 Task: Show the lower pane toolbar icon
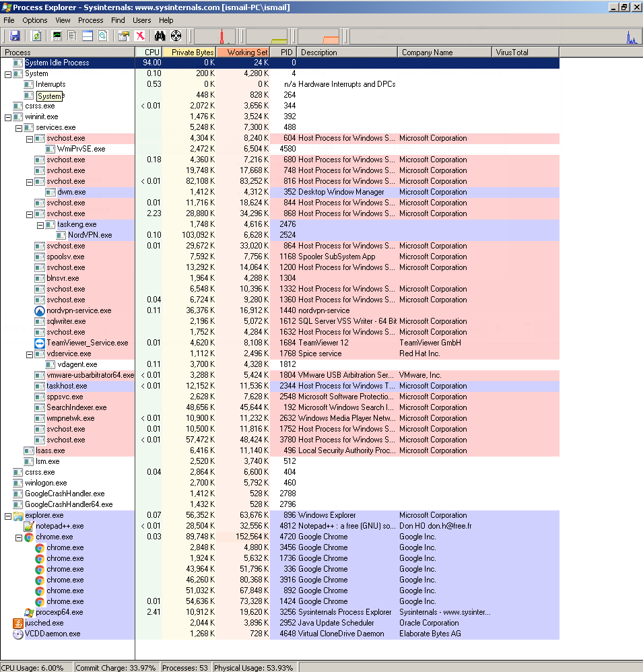tap(88, 36)
